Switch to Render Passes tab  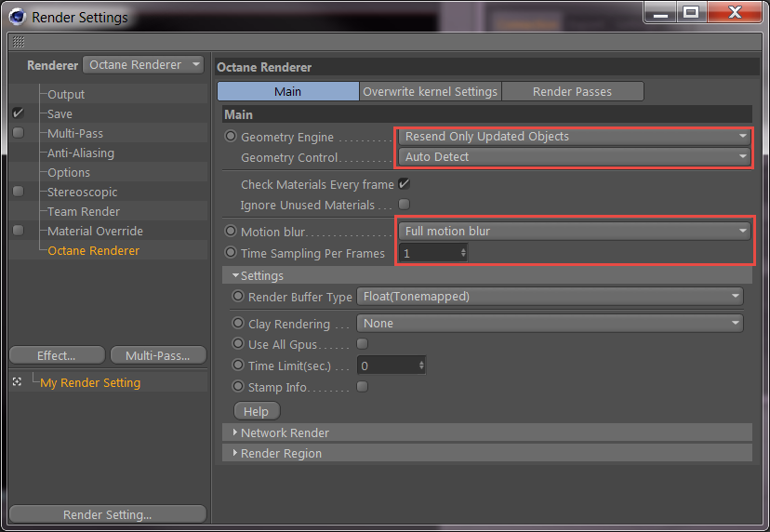coord(573,91)
